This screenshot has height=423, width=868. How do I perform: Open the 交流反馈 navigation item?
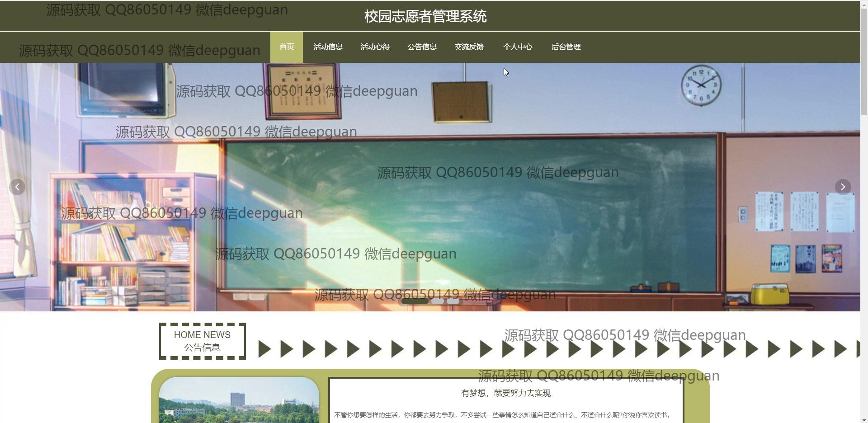coord(469,47)
